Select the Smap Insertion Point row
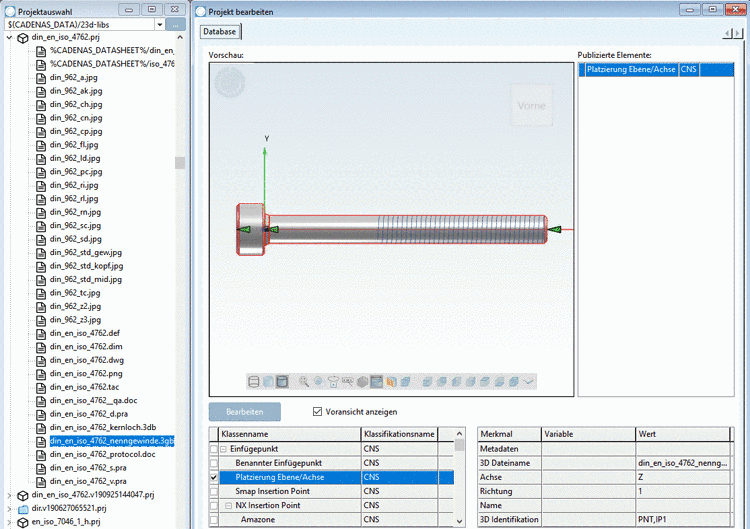Viewport: 750px width, 529px height. click(331, 491)
